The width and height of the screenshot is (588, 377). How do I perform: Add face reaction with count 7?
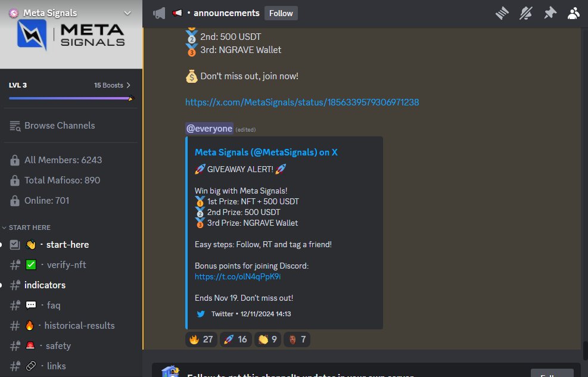tap(297, 339)
